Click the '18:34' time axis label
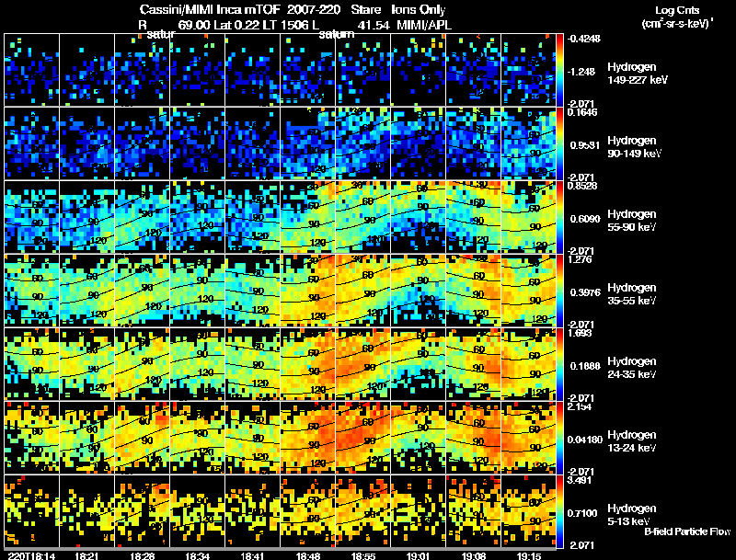 click(x=198, y=555)
